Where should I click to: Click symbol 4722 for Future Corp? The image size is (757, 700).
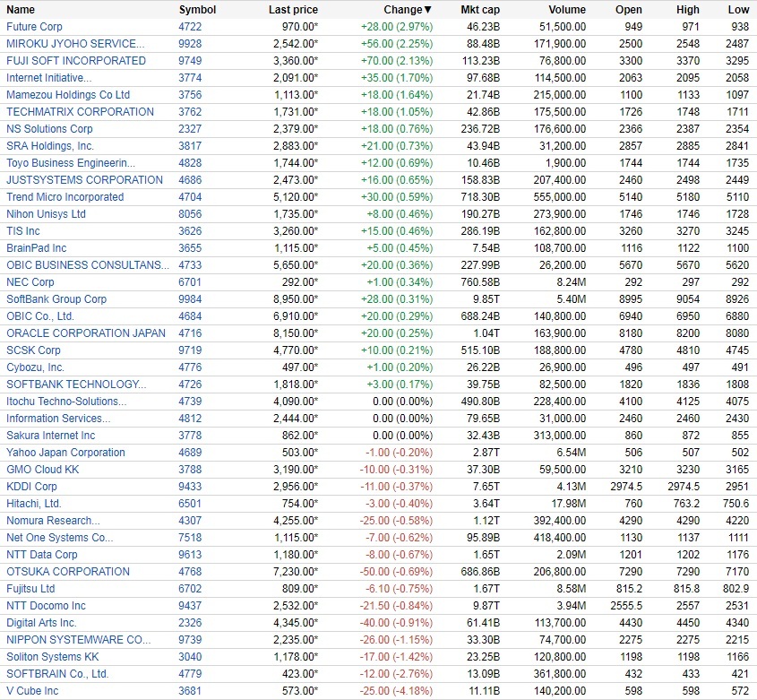[x=190, y=27]
